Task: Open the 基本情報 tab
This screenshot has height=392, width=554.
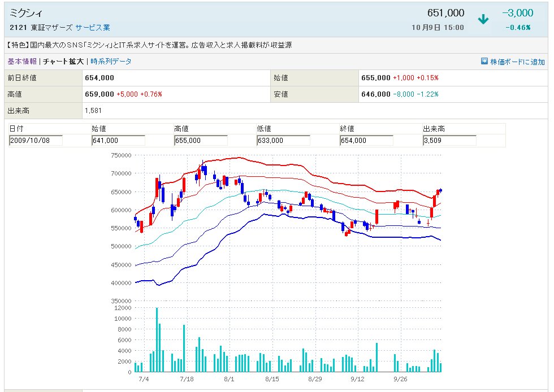Action: tap(22, 62)
